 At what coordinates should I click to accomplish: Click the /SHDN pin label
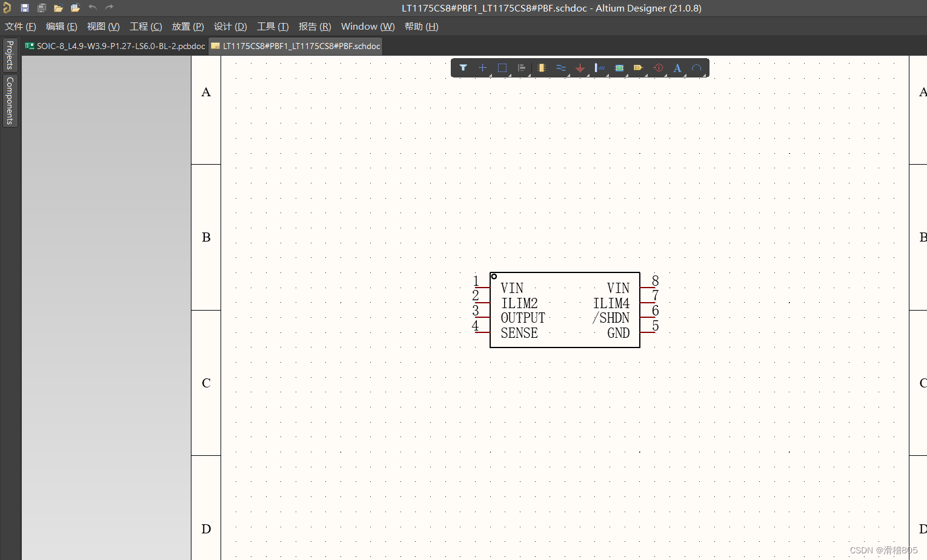pyautogui.click(x=611, y=318)
